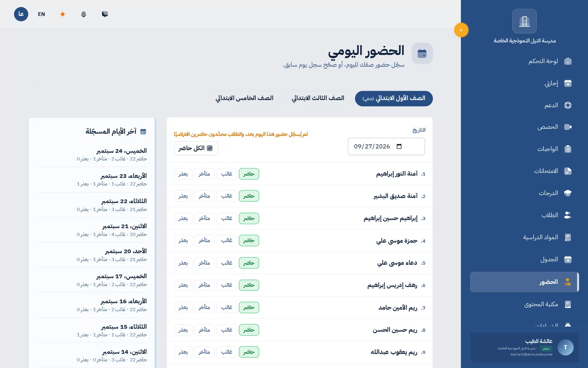
Task: Open المواد الدراسية menu item
Action: (x=524, y=237)
